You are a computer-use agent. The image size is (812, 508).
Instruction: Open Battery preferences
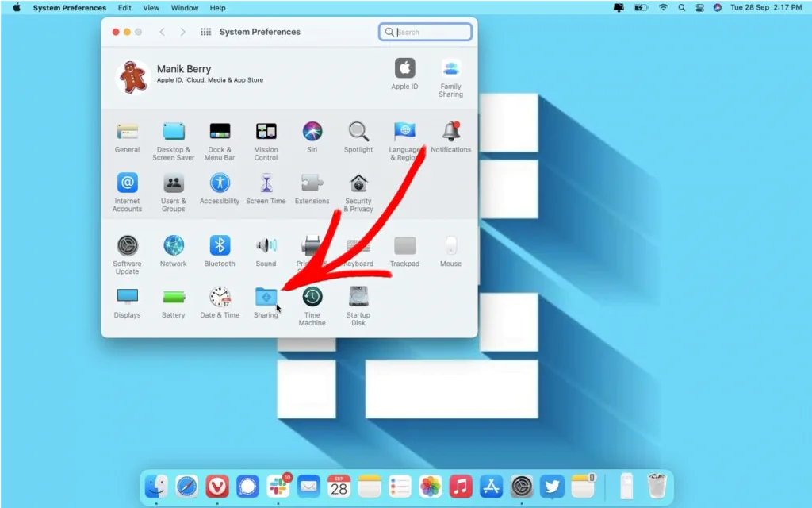point(173,295)
